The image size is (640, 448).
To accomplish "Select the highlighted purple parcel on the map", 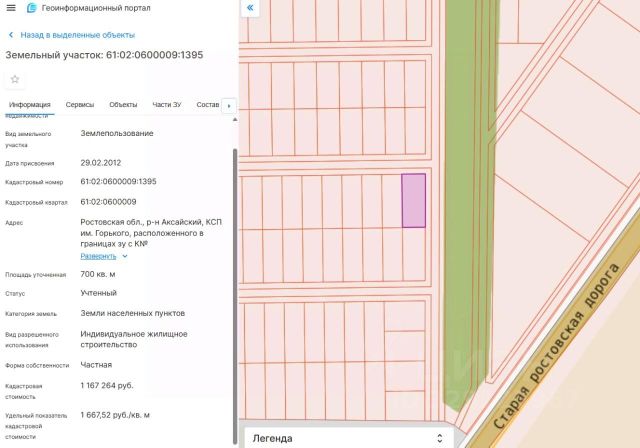I will [x=414, y=200].
